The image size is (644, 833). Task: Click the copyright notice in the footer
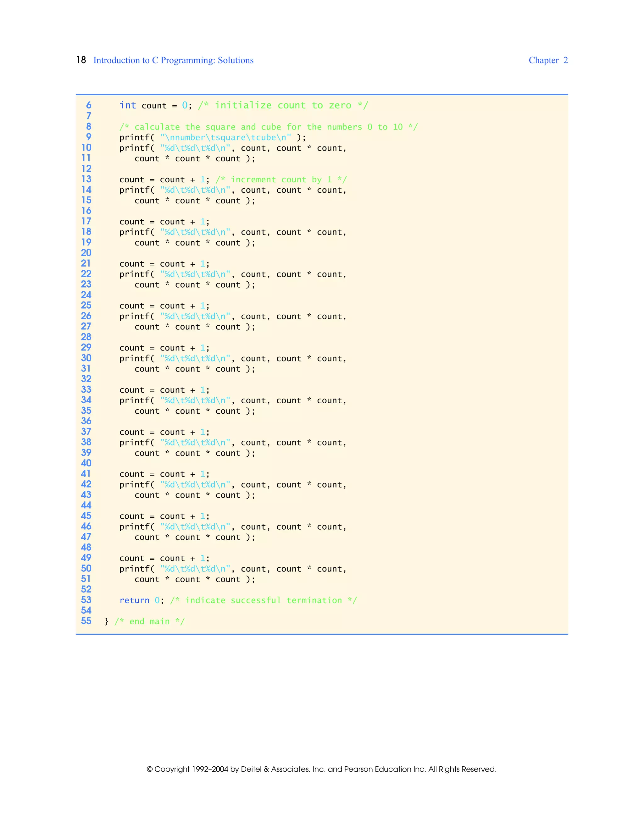point(322,769)
